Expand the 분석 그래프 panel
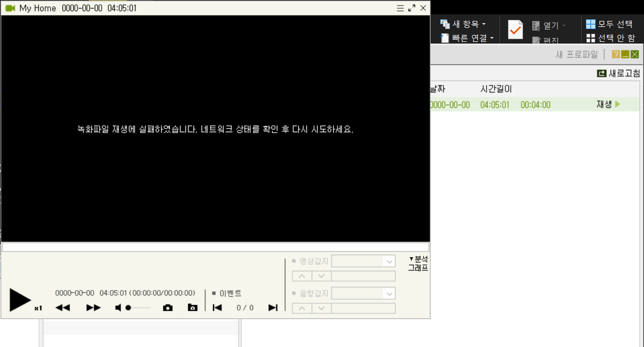644x347 pixels. click(x=418, y=263)
